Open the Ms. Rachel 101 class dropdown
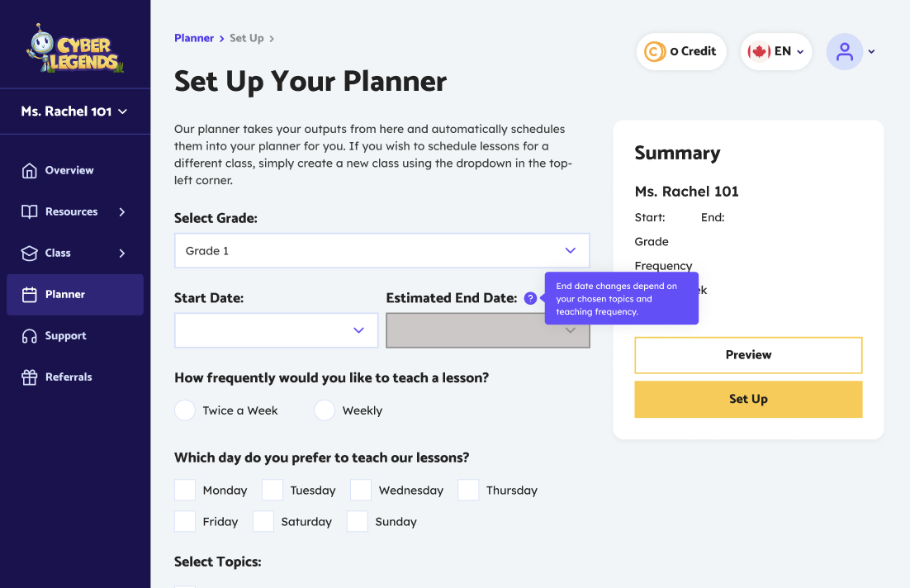 [x=75, y=111]
